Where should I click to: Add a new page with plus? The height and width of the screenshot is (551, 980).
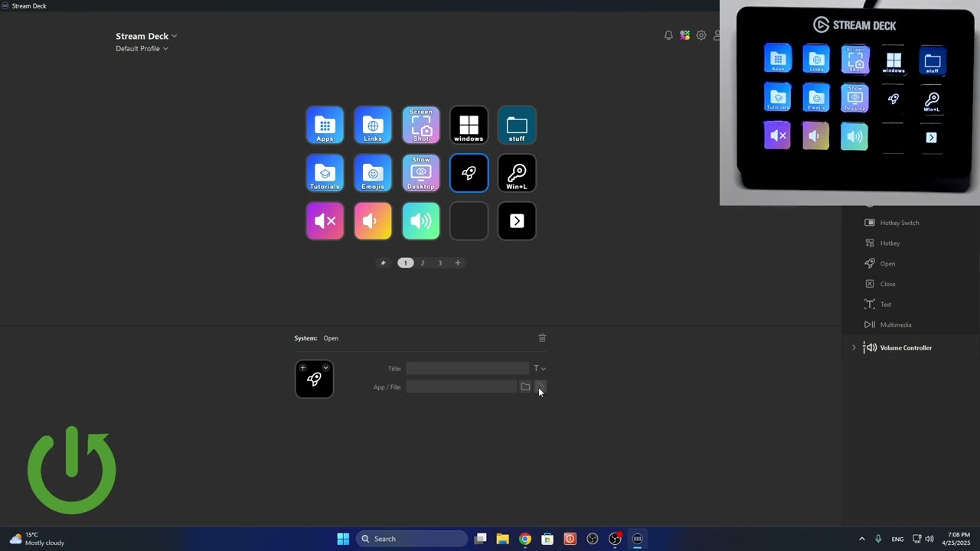(458, 262)
